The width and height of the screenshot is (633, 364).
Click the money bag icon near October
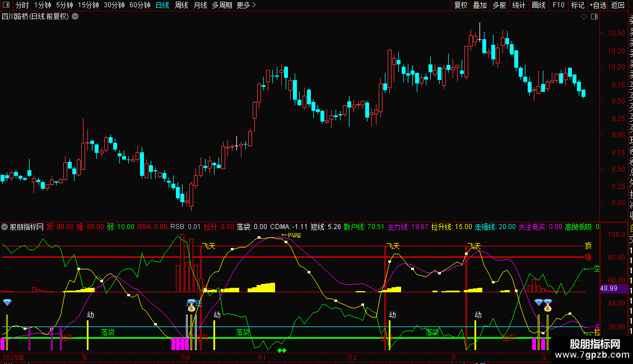[x=192, y=307]
